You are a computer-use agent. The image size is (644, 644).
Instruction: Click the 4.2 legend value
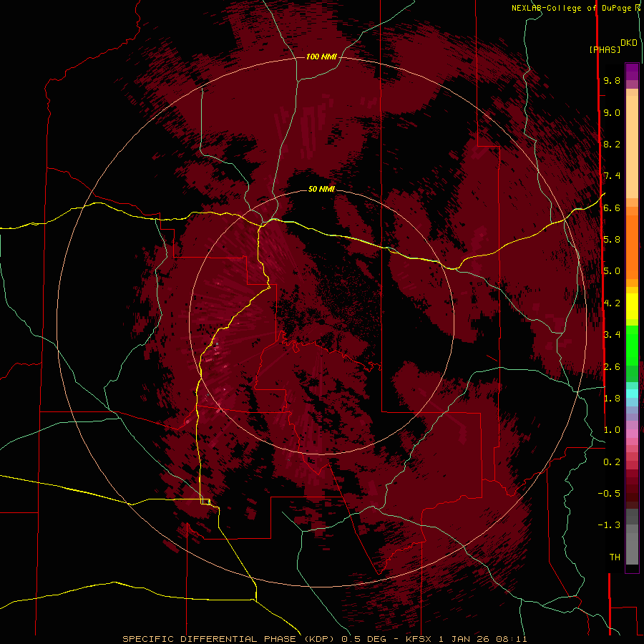tap(612, 303)
